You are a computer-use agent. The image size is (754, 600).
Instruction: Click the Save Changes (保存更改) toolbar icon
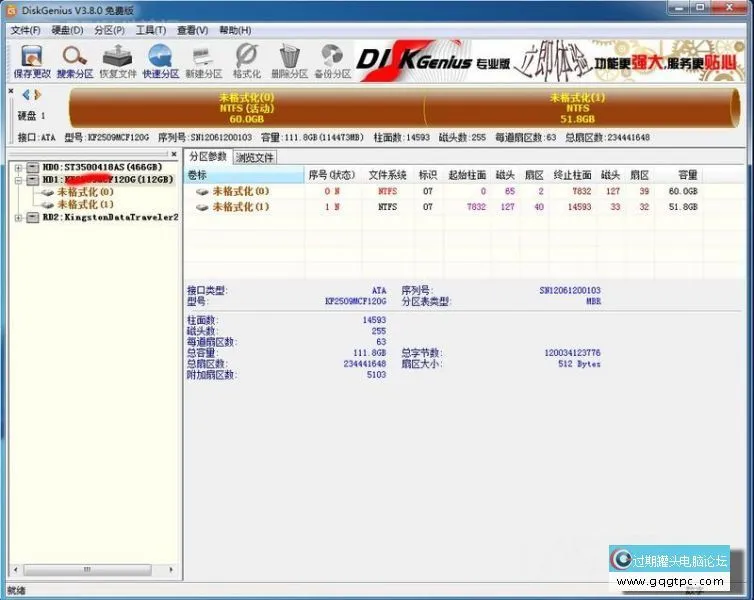pyautogui.click(x=30, y=60)
